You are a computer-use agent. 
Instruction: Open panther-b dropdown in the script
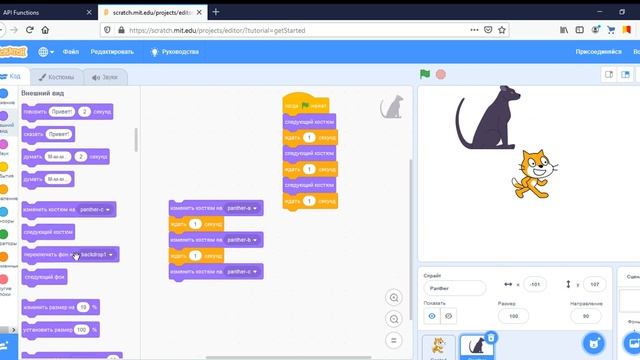242,240
